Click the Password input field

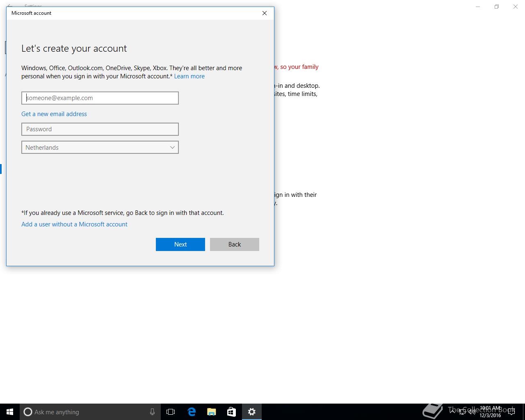(100, 129)
